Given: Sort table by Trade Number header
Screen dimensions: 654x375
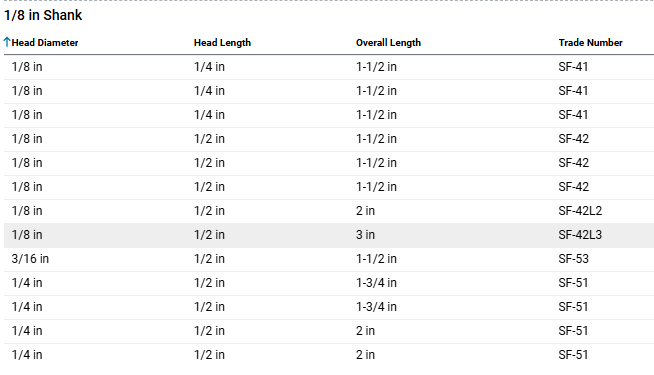Looking at the screenshot, I should click(x=591, y=43).
